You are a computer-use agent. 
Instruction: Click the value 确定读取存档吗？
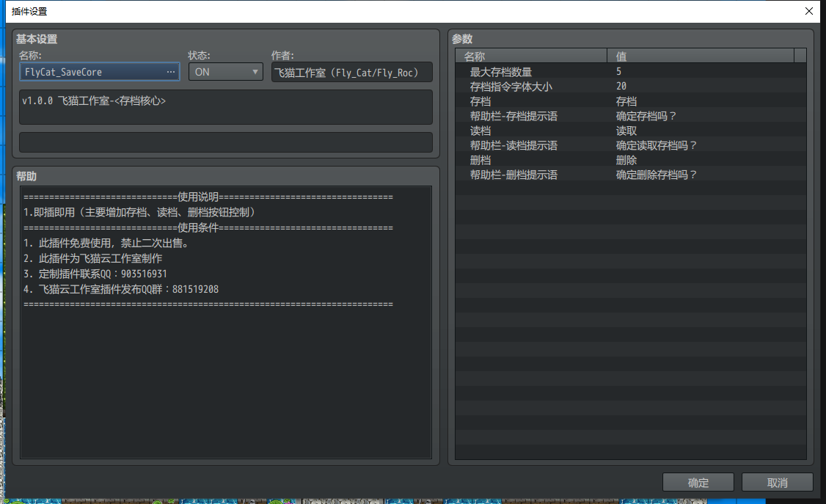657,145
